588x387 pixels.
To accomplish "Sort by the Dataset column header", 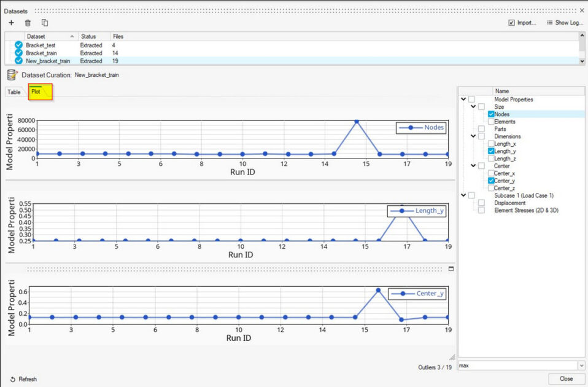I will pyautogui.click(x=49, y=36).
